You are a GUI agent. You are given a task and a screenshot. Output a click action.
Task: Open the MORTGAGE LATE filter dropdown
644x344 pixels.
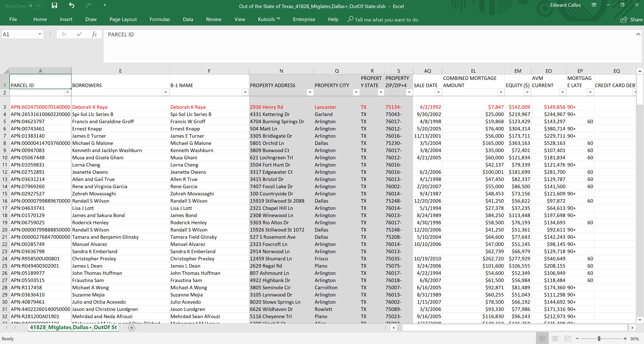tap(590, 93)
